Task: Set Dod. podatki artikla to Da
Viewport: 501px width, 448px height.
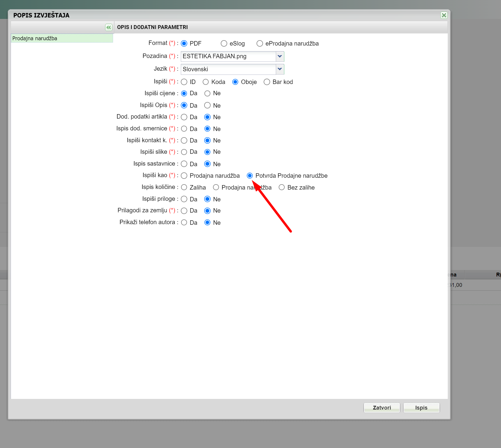Action: [184, 117]
